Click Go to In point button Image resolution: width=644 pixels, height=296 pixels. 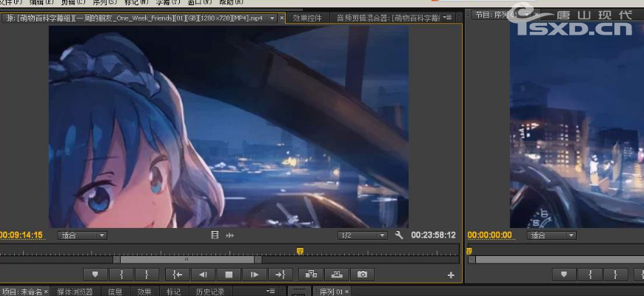point(177,275)
